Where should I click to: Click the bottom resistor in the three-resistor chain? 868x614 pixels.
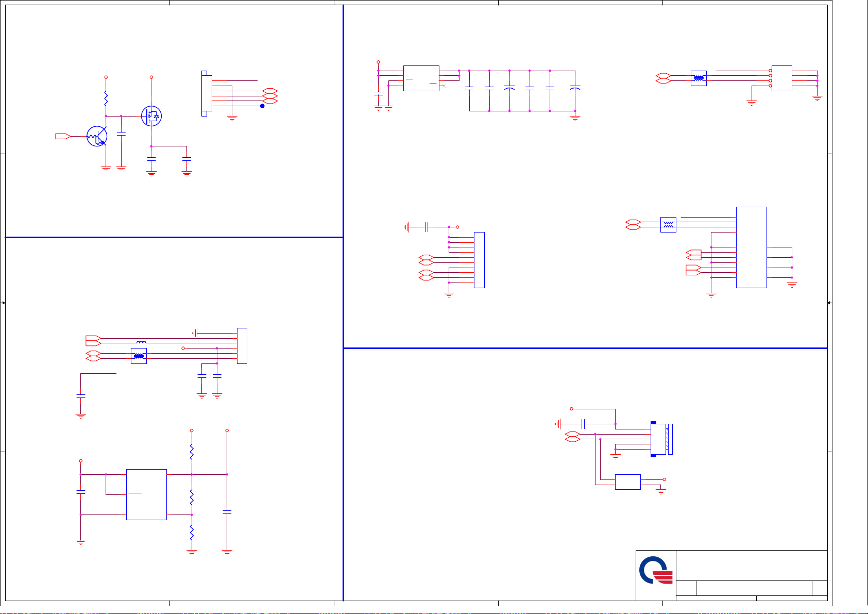tap(192, 533)
